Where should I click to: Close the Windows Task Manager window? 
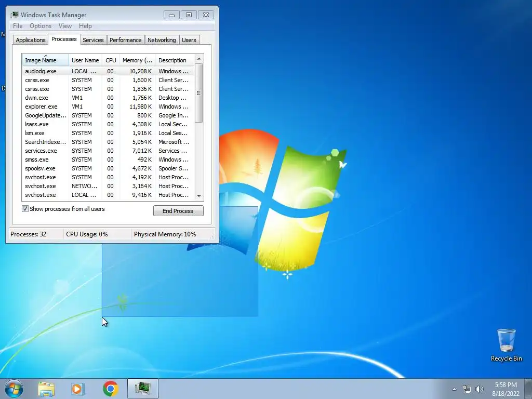206,15
